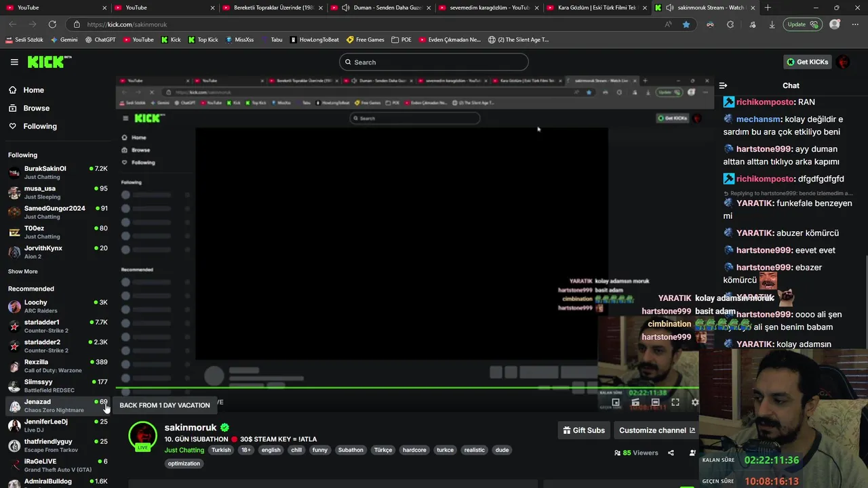Open iRaGeLIVE recommended channel
This screenshot has height=488, width=868.
[x=58, y=465]
